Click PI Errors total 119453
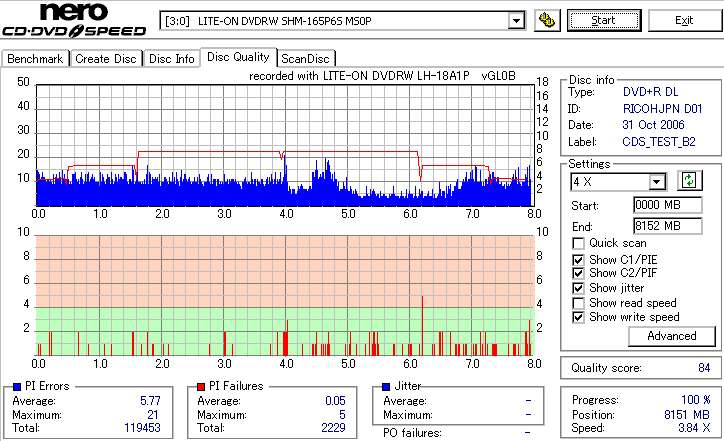The width and height of the screenshot is (724, 441). tap(142, 428)
